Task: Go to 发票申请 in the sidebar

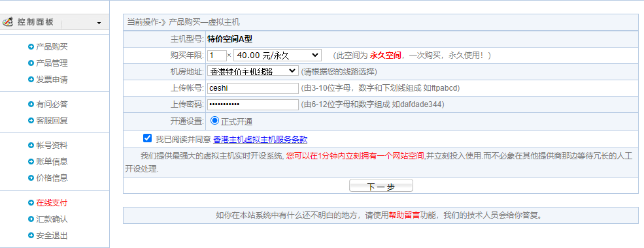Action: 52,80
